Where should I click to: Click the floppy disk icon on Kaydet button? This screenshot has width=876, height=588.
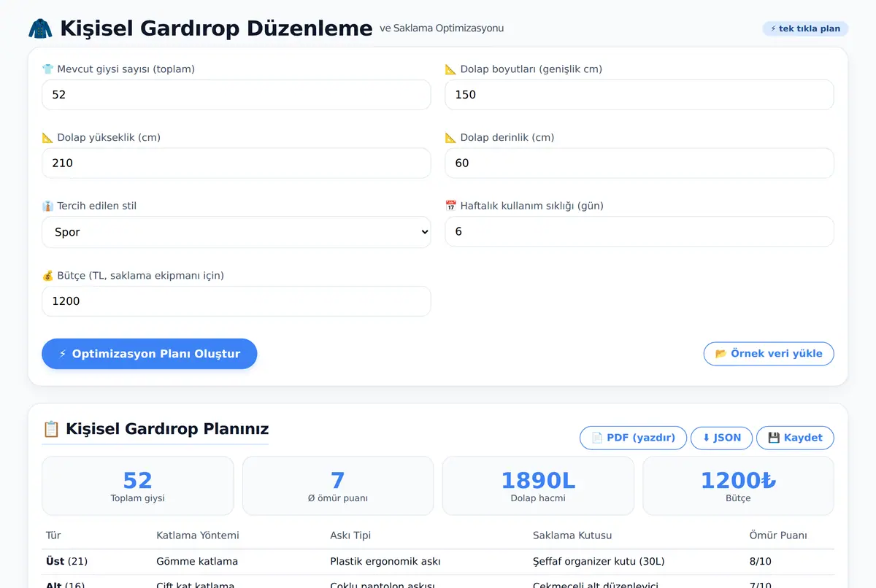775,438
